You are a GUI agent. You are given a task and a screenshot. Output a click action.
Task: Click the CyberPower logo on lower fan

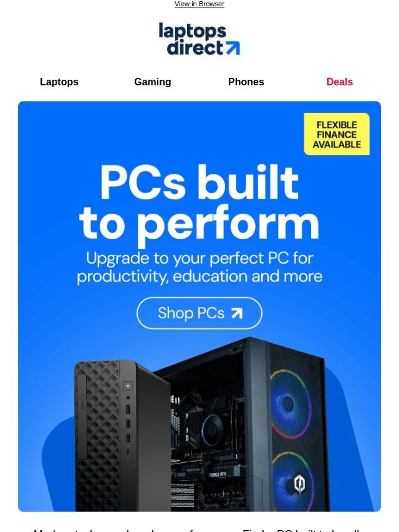[299, 483]
